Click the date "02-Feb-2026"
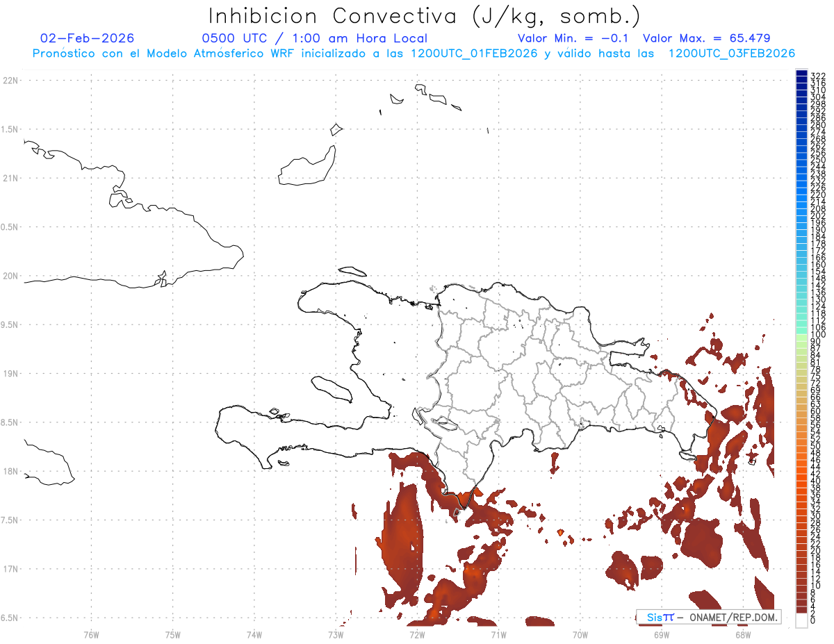 (x=88, y=38)
